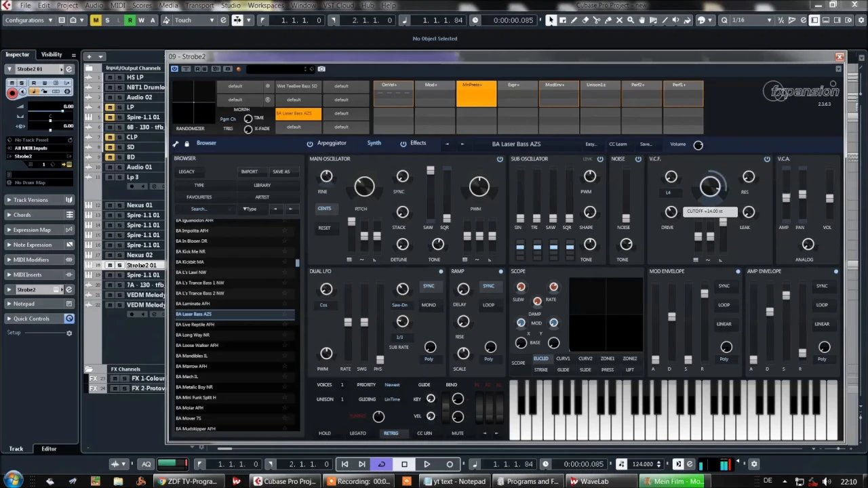The height and width of the screenshot is (488, 868).
Task: Click the large Cutoff knob in V.C.F.
Action: pos(710,188)
